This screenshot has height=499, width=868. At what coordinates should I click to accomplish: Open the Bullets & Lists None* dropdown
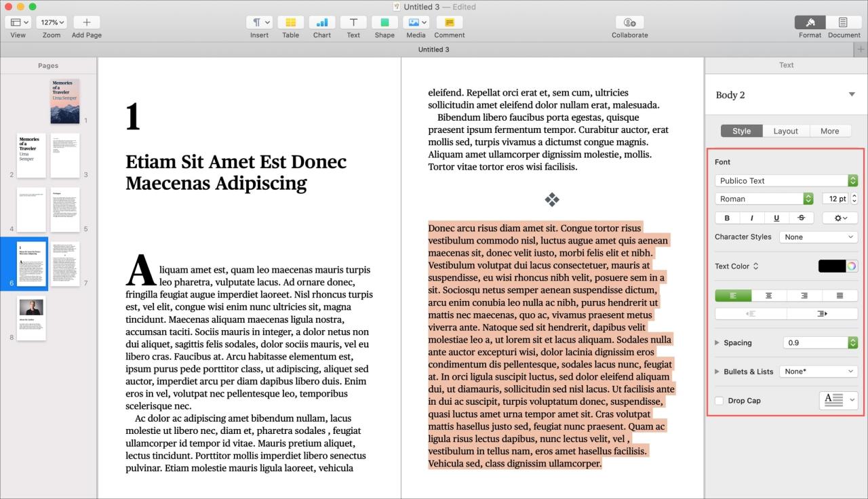tap(818, 372)
